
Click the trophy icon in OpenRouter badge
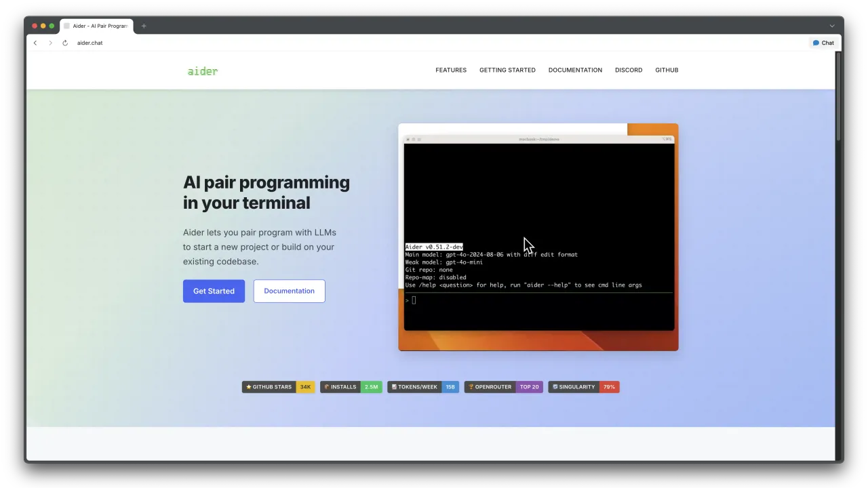(x=471, y=387)
